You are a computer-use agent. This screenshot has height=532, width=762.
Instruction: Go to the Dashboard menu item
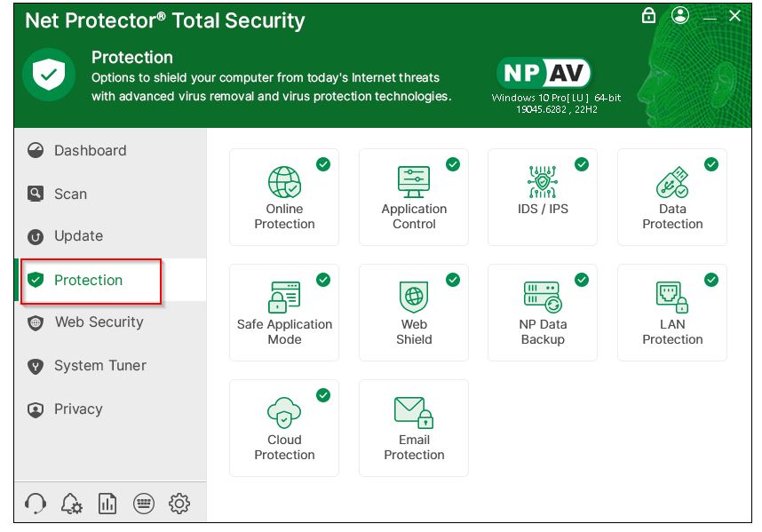click(x=90, y=151)
